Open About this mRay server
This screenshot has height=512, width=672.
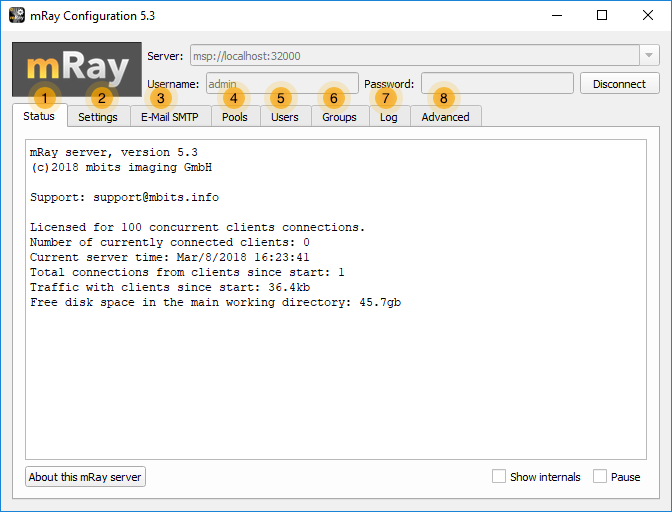[x=85, y=477]
